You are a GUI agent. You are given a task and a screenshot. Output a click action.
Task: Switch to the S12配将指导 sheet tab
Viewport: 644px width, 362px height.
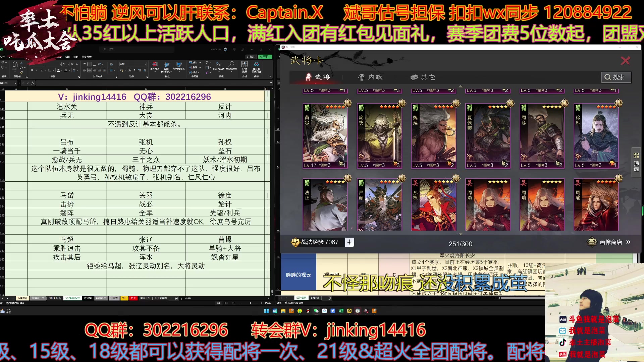point(72,298)
